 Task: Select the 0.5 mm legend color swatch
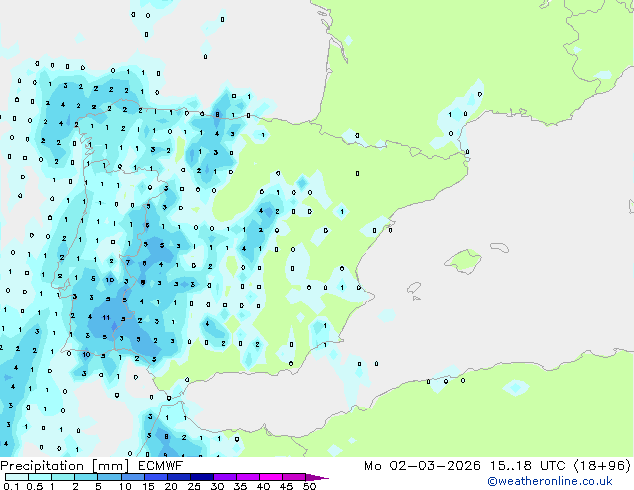(40, 477)
